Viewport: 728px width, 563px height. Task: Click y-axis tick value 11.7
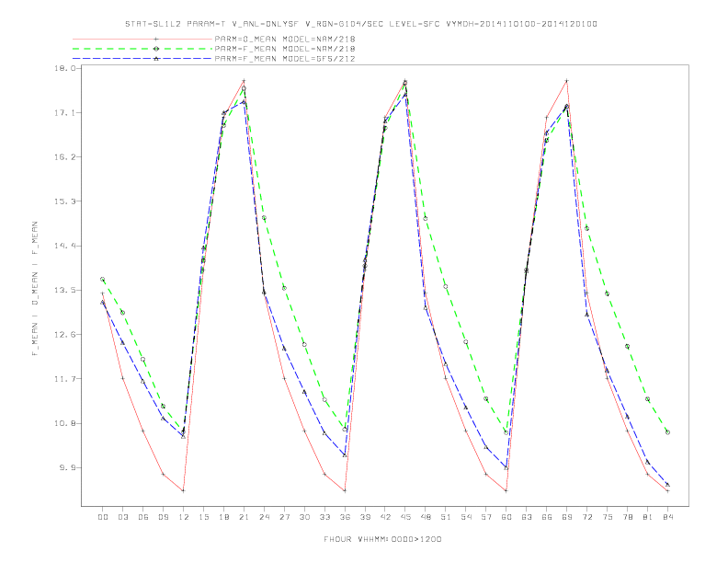click(x=65, y=379)
